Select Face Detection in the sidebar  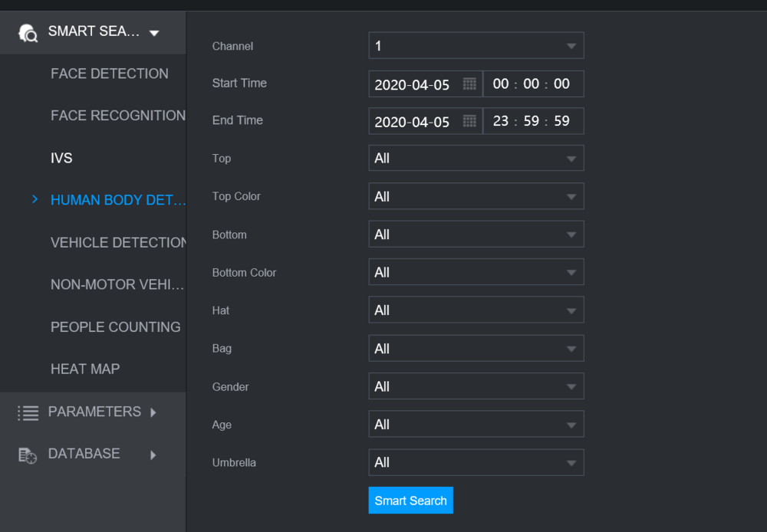109,74
